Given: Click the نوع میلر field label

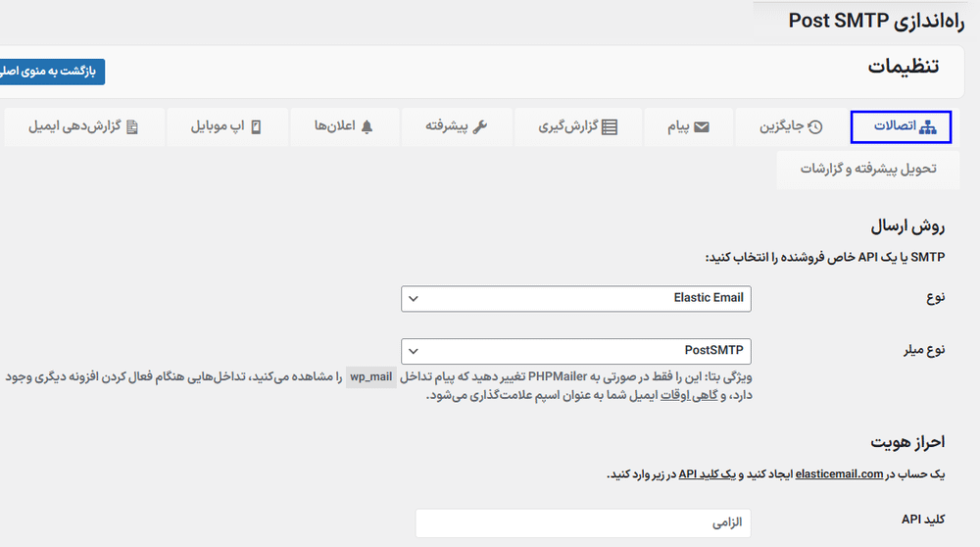Looking at the screenshot, I should pyautogui.click(x=924, y=350).
